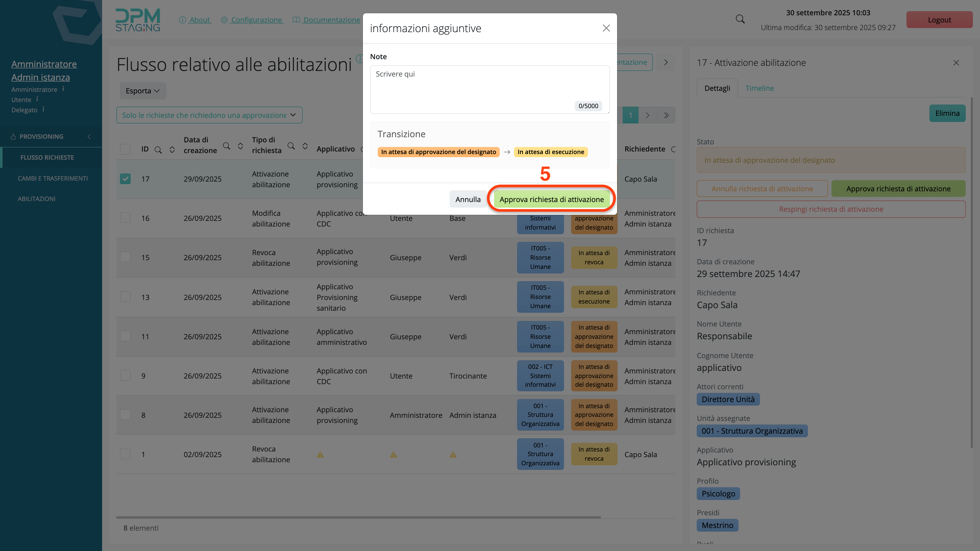Toggle the select-all header checkbox
980x551 pixels.
(125, 149)
